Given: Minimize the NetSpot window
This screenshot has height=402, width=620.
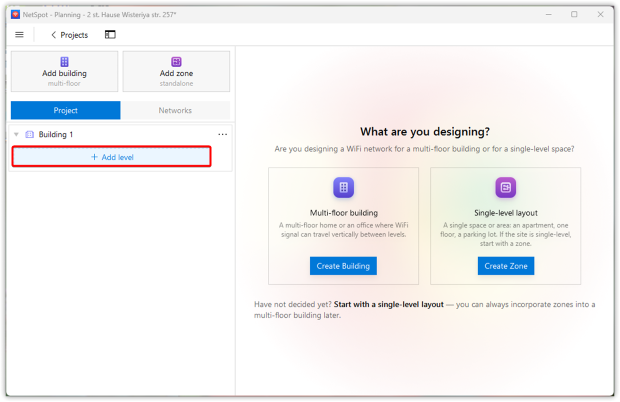Looking at the screenshot, I should click(548, 15).
